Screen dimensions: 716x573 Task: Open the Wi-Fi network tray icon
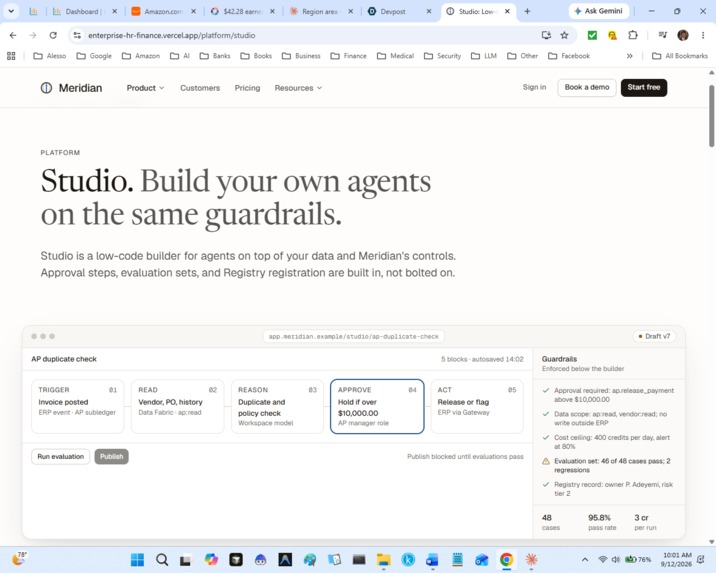[602, 559]
